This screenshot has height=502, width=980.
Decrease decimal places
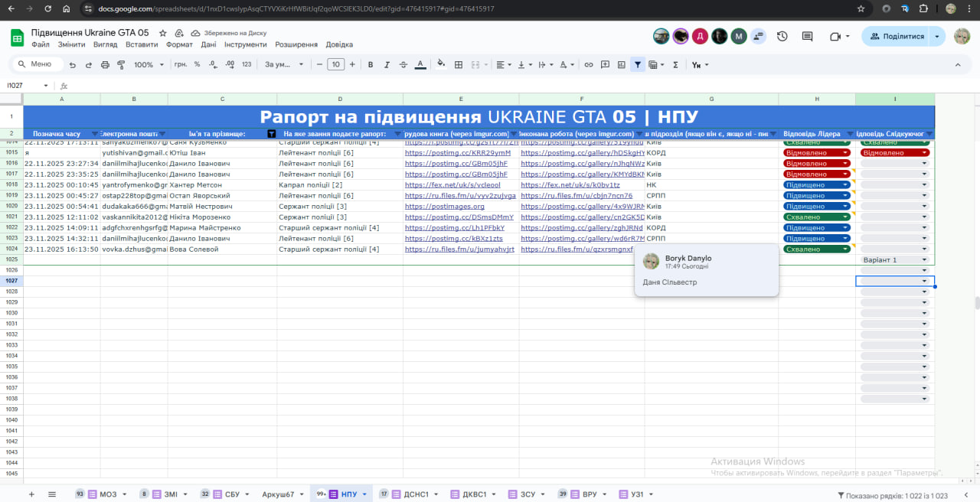click(212, 65)
